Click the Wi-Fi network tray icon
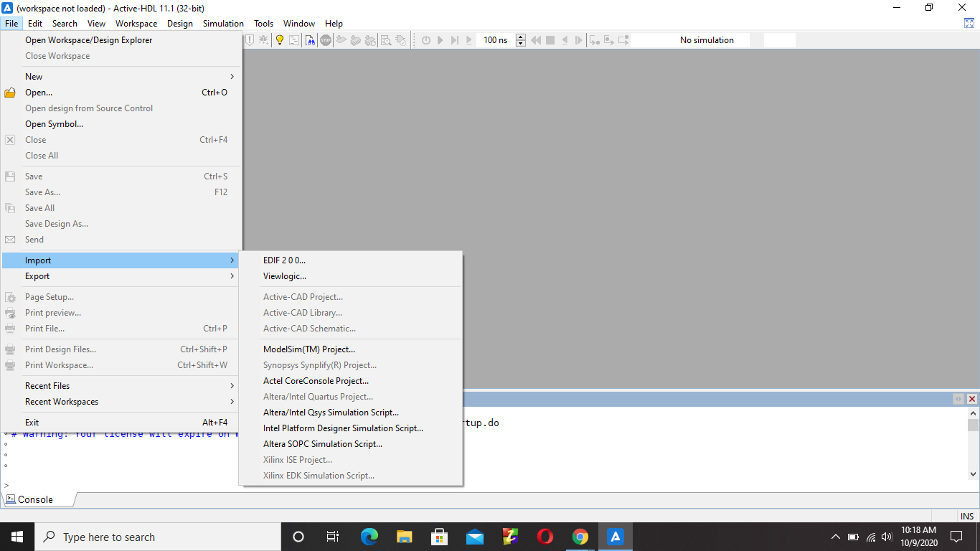 [x=871, y=537]
